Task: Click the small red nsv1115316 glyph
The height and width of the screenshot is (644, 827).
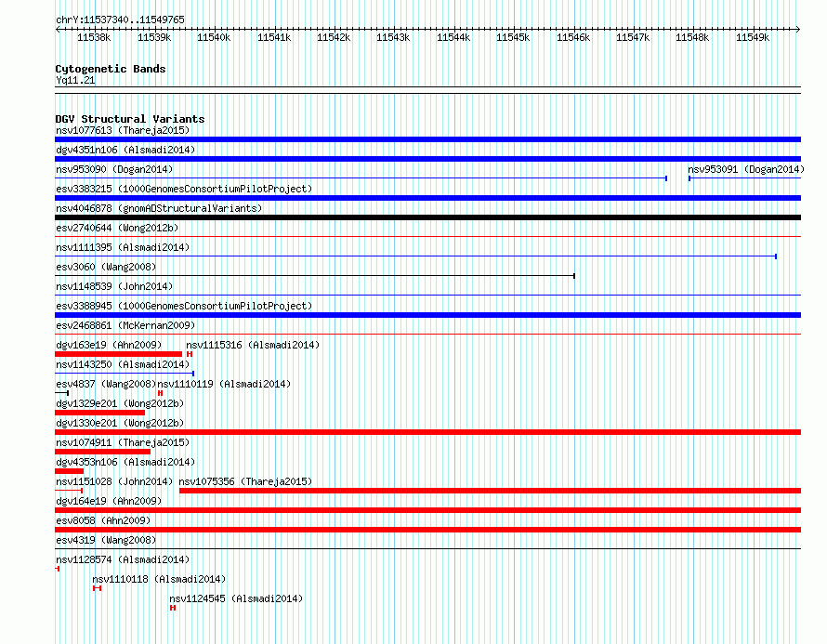Action: pos(190,354)
